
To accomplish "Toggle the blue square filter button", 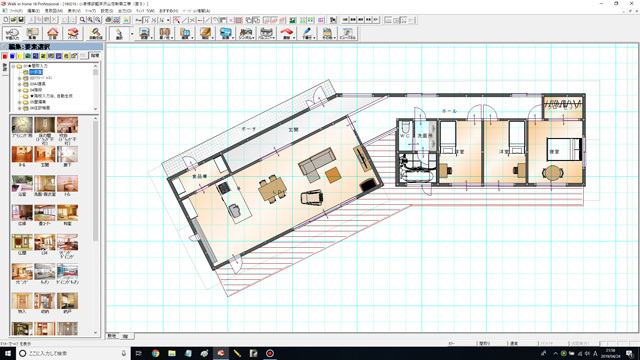I will [x=13, y=56].
